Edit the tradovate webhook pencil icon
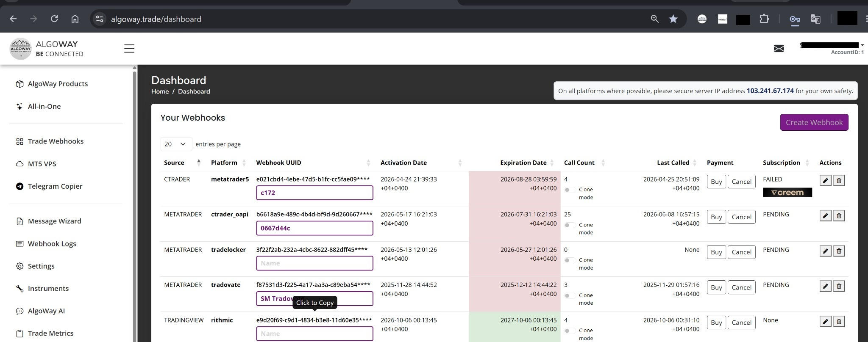This screenshot has height=342, width=868. point(825,286)
